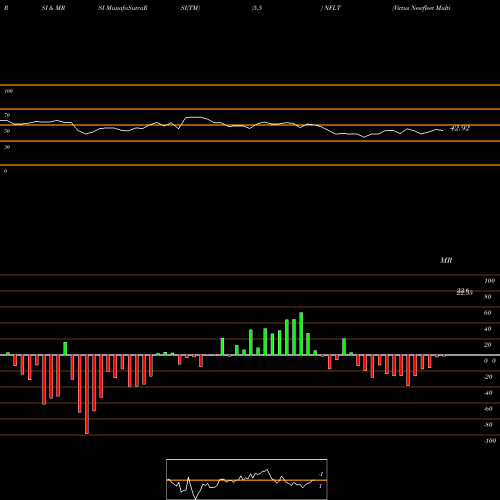Select the 'SI(TM)' header label
Image resolution: width=500 pixels, height=500 pixels.
click(190, 8)
